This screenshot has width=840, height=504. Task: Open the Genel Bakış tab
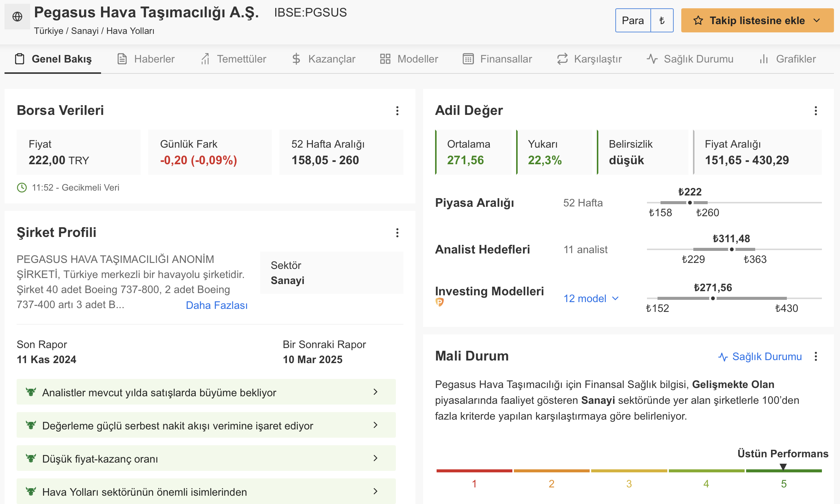(x=53, y=59)
